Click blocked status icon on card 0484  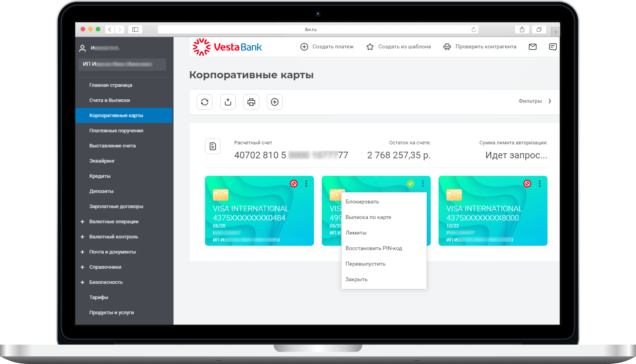pos(294,184)
